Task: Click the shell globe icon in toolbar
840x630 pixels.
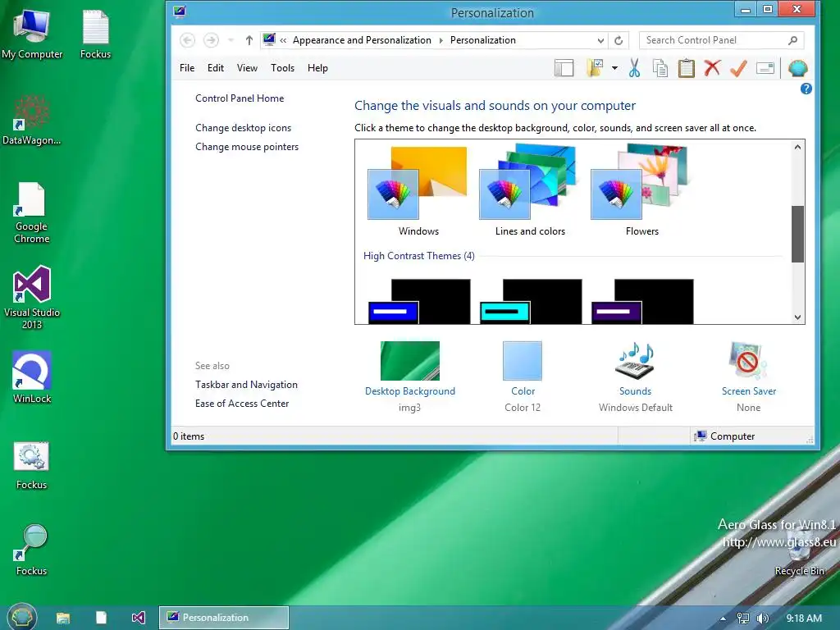Action: coord(797,68)
